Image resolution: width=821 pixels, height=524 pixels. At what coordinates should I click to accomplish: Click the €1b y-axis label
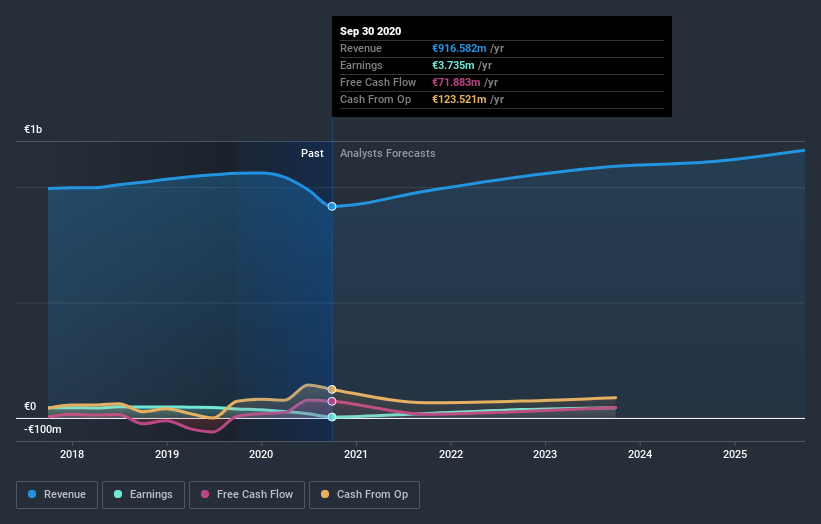click(x=33, y=129)
